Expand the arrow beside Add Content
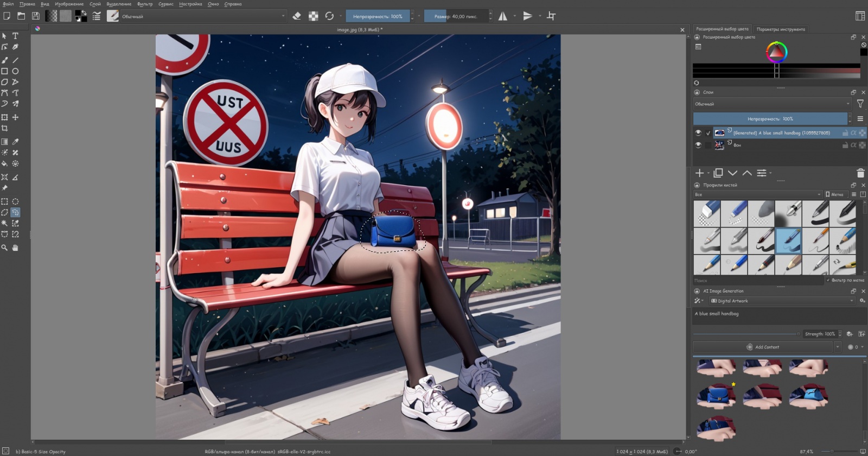 click(838, 347)
